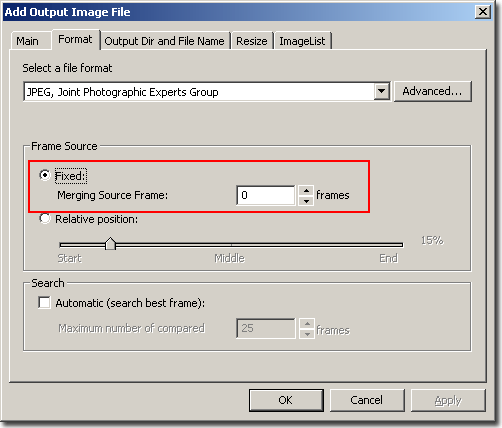Open the Resize tab
This screenshot has width=502, height=428.
(x=252, y=41)
